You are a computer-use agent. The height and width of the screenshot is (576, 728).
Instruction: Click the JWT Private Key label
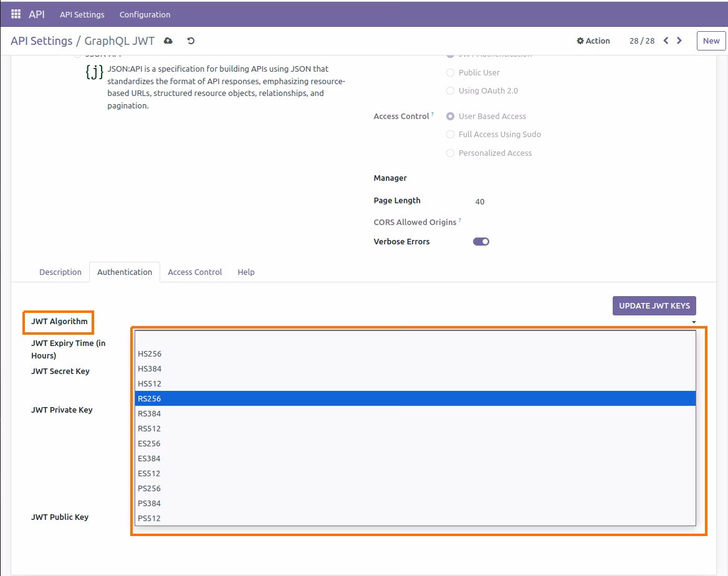(62, 410)
